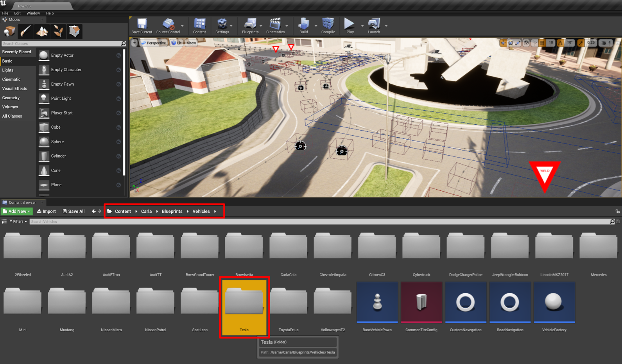Click Save Current in the toolbar
The height and width of the screenshot is (364, 622).
(x=142, y=26)
